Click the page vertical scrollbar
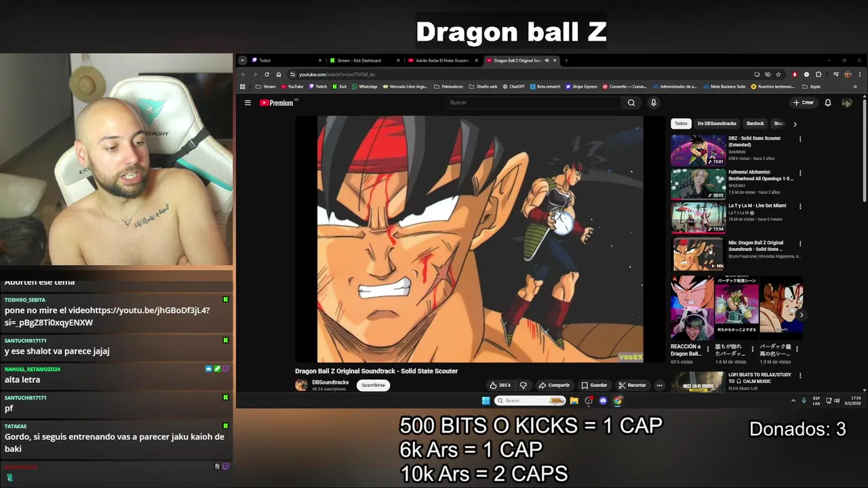This screenshot has height=488, width=868. click(865, 149)
